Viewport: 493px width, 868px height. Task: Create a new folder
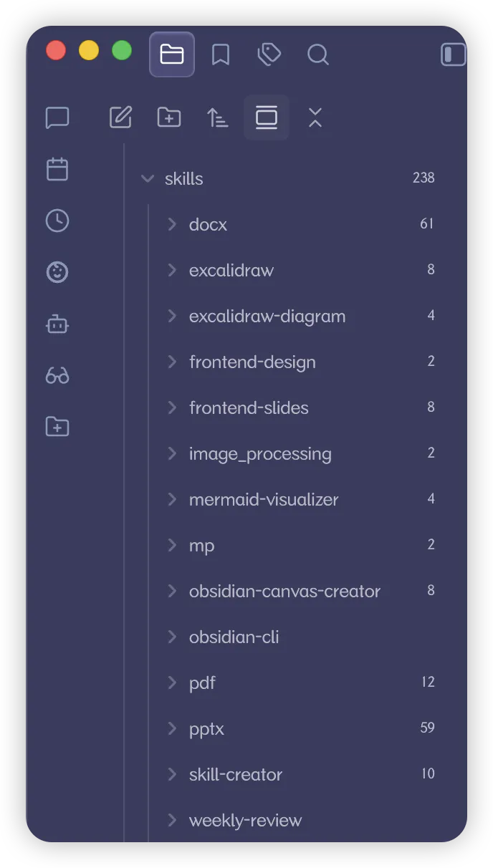169,117
